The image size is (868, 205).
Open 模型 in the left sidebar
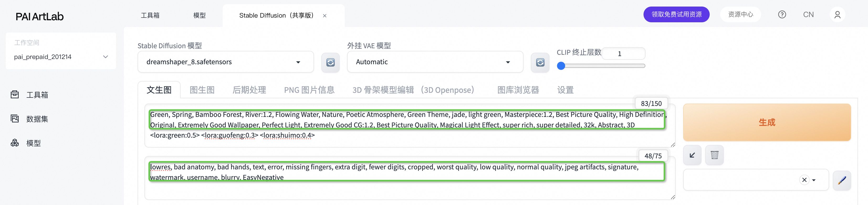coord(33,143)
